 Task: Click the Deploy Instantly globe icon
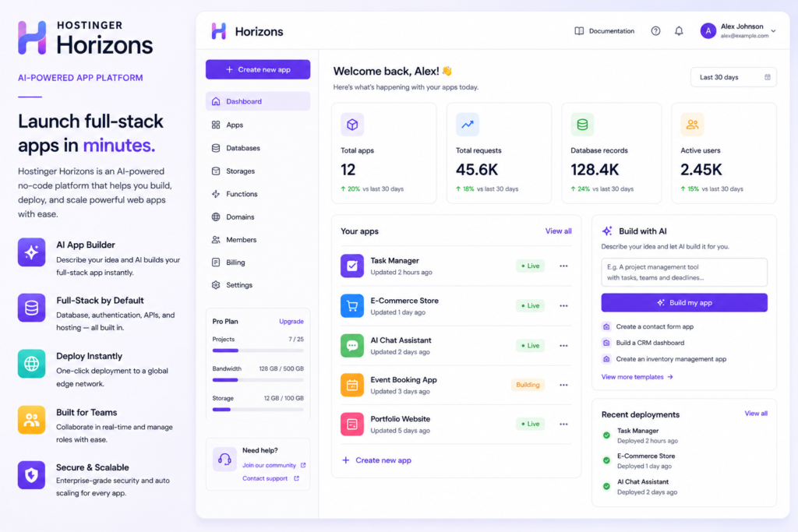[31, 364]
